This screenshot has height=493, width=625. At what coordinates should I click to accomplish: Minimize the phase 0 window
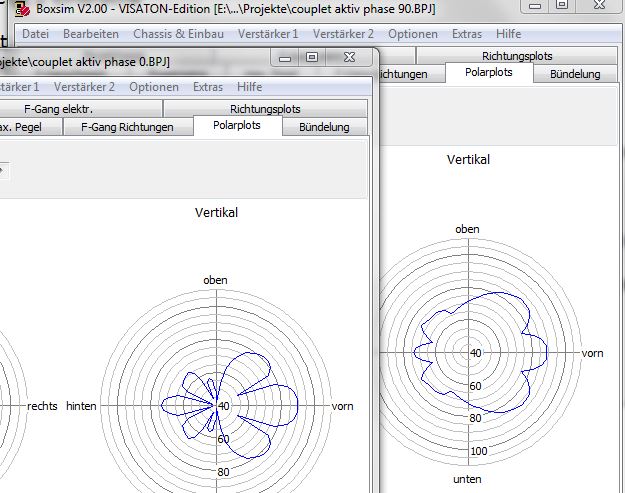[x=285, y=58]
